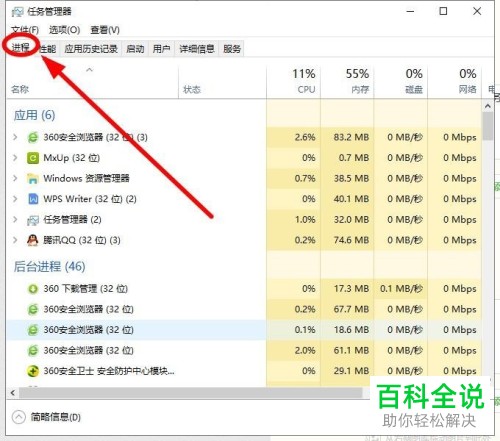Expand the WPS Writer (2) group
The image size is (500, 441).
(x=15, y=199)
